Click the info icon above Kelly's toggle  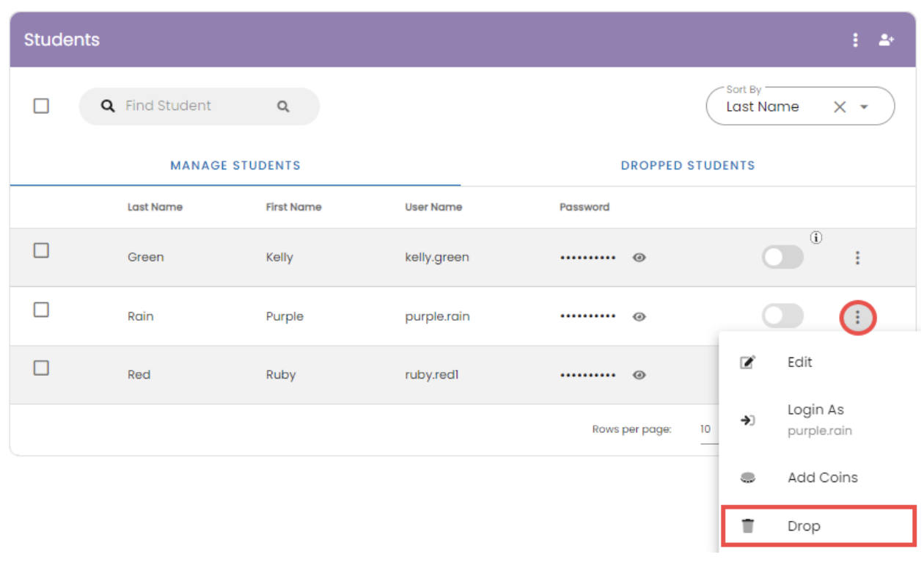816,237
